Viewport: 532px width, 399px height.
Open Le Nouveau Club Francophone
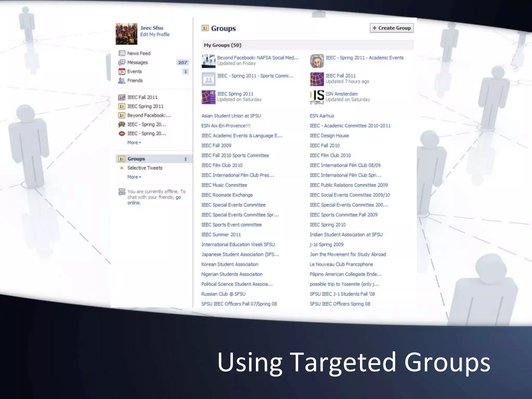(341, 264)
